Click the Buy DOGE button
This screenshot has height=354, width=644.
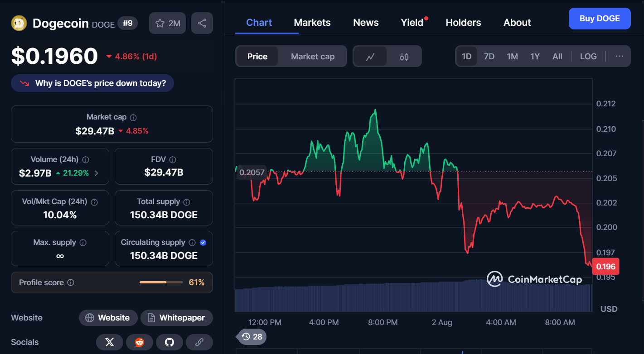coord(600,19)
